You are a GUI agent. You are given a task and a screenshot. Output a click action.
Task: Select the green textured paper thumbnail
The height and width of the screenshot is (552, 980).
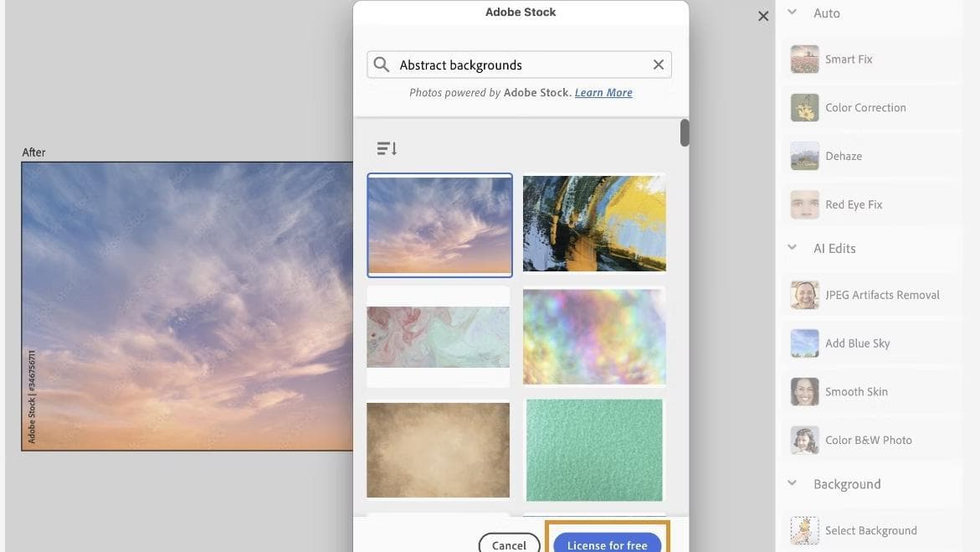[x=594, y=450]
